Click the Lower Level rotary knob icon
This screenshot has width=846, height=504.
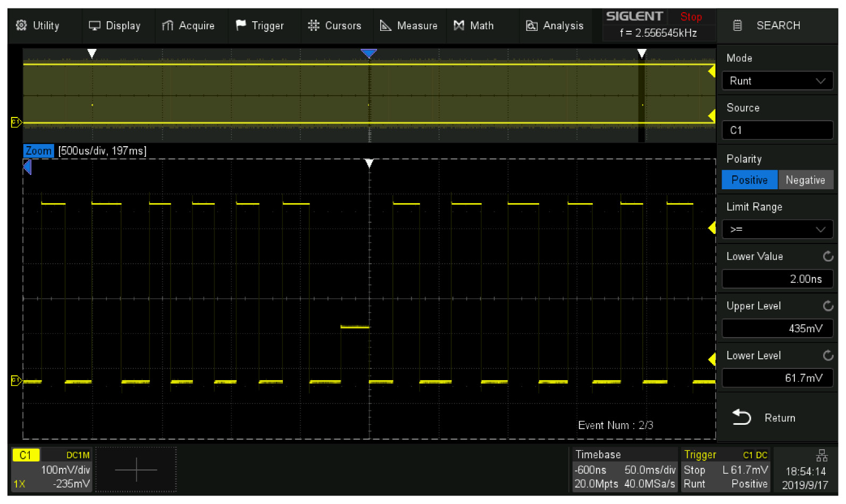click(828, 355)
